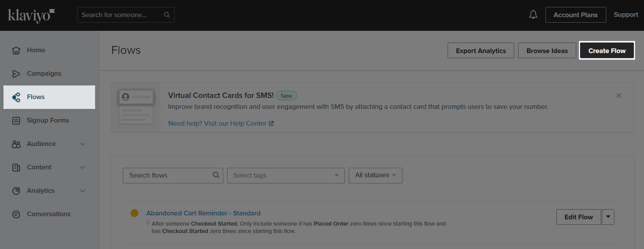Screen dimensions: 644x249
Task: Open the arrow menu beside Edit Flow
Action: tap(608, 217)
